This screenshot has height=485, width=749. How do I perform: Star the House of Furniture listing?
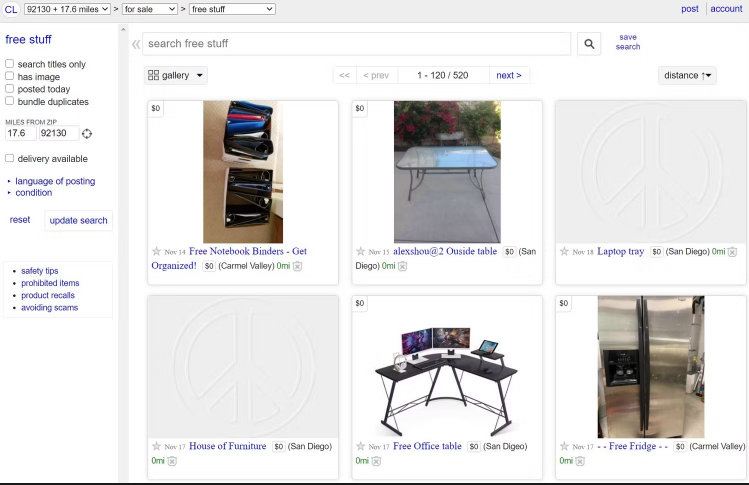[x=156, y=446]
